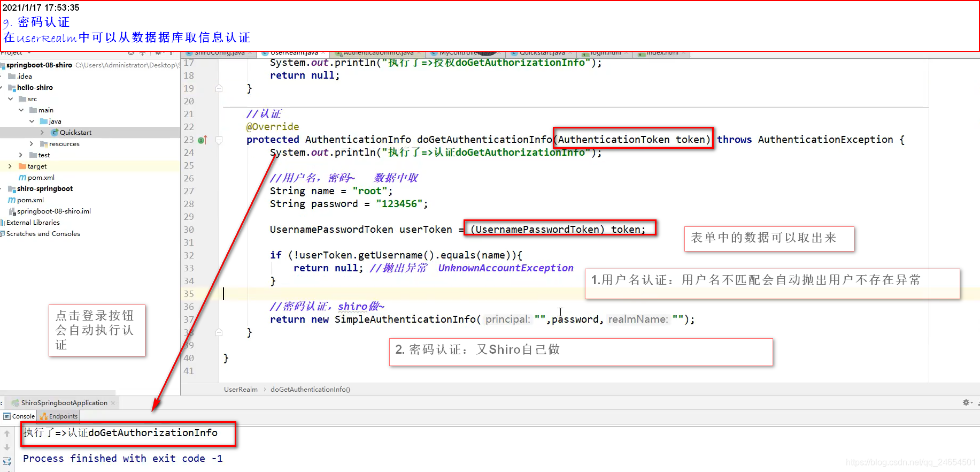The image size is (980, 472).
Task: Collapse the main folder chevron
Action: [x=21, y=110]
